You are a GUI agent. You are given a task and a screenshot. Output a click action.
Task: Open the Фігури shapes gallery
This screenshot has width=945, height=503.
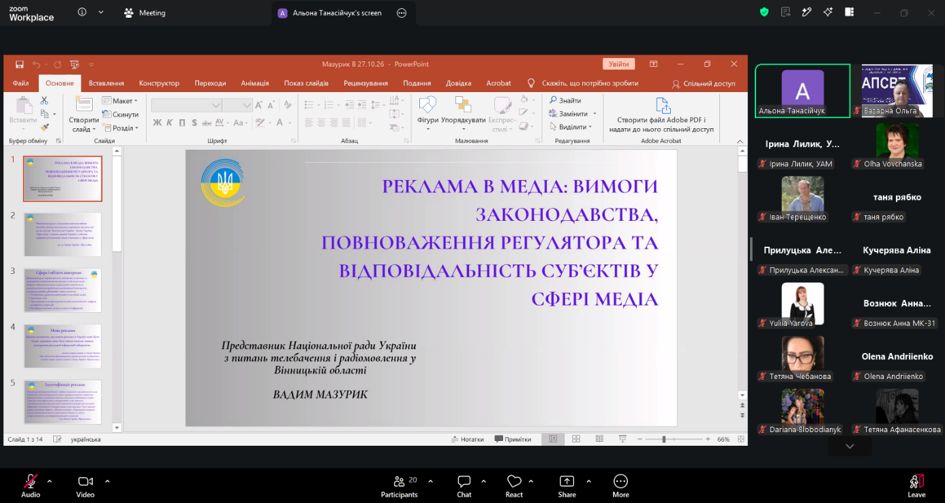427,113
